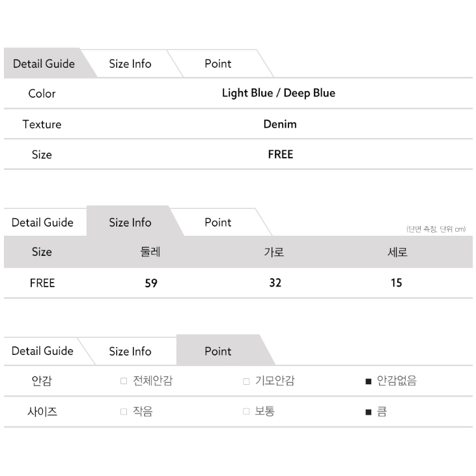
Task: Click the Denim texture value
Action: 280,124
